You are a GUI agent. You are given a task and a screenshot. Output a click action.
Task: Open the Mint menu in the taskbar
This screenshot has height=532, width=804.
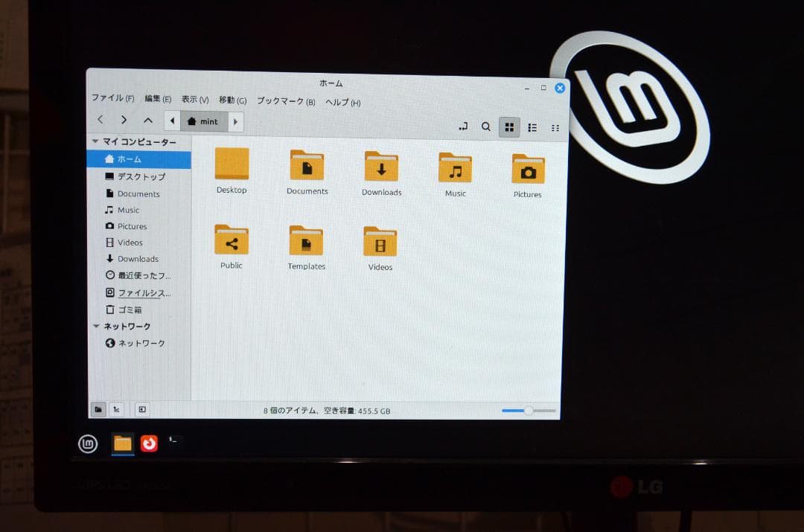[x=87, y=444]
